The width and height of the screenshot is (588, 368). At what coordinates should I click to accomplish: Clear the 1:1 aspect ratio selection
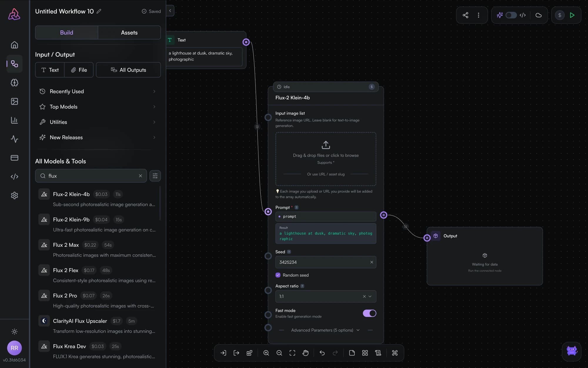pos(364,296)
